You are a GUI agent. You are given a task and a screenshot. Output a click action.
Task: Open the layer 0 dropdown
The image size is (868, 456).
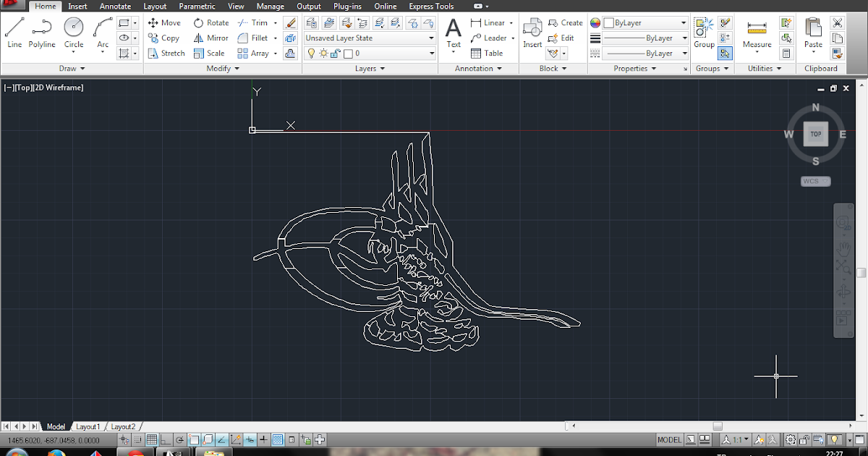(370, 53)
